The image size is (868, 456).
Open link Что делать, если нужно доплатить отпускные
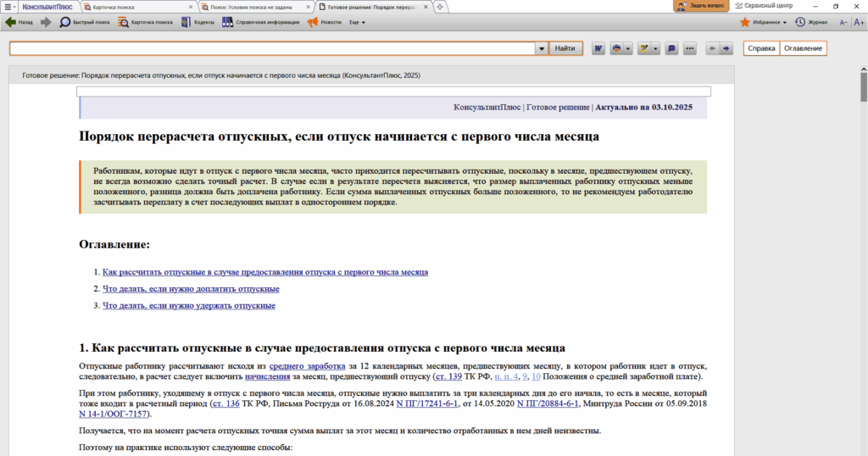click(191, 289)
